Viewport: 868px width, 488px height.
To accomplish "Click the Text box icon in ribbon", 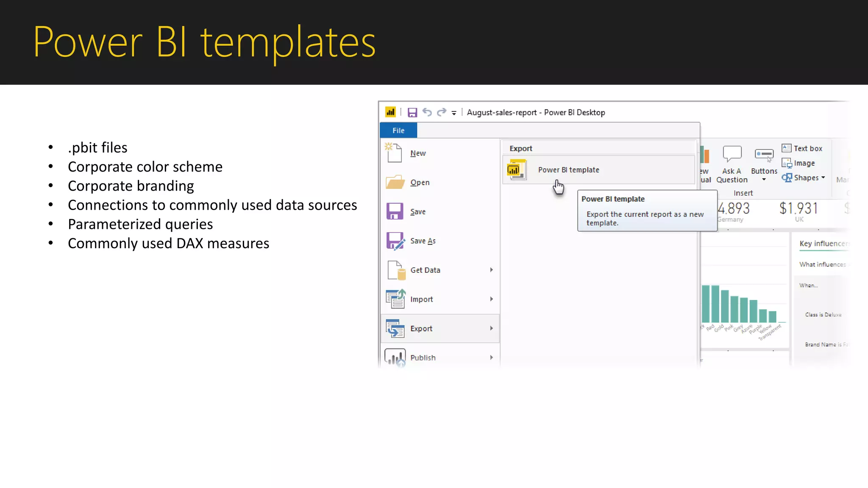I will 787,148.
